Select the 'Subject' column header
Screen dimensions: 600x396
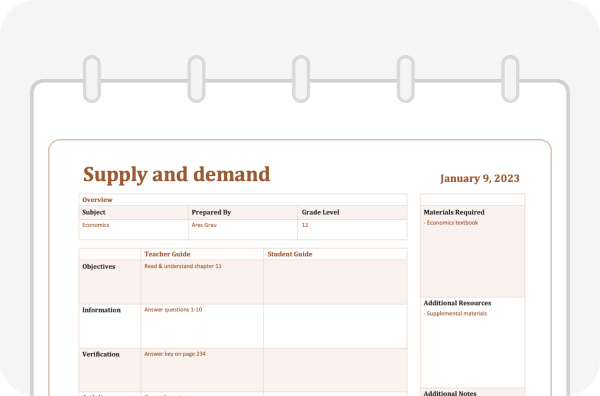click(94, 212)
